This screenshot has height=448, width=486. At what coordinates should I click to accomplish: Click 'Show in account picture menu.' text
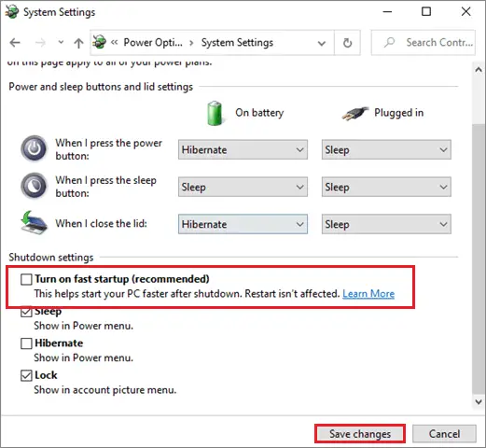tap(105, 390)
